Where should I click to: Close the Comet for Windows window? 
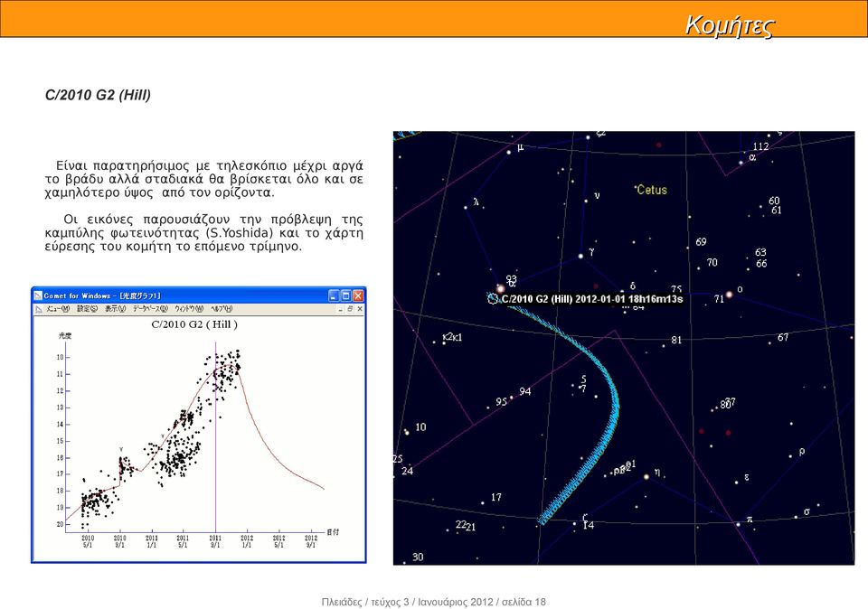pyautogui.click(x=358, y=296)
